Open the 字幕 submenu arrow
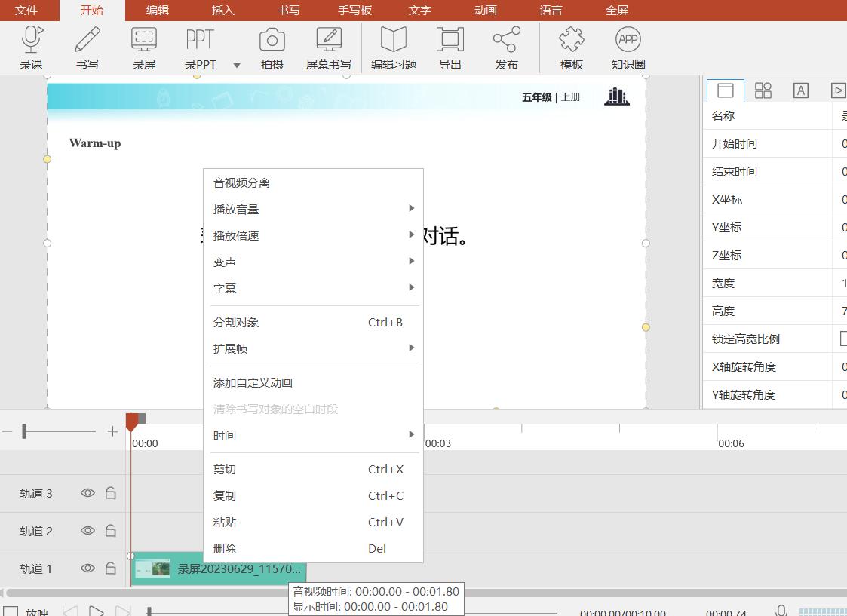The image size is (847, 616). click(412, 287)
